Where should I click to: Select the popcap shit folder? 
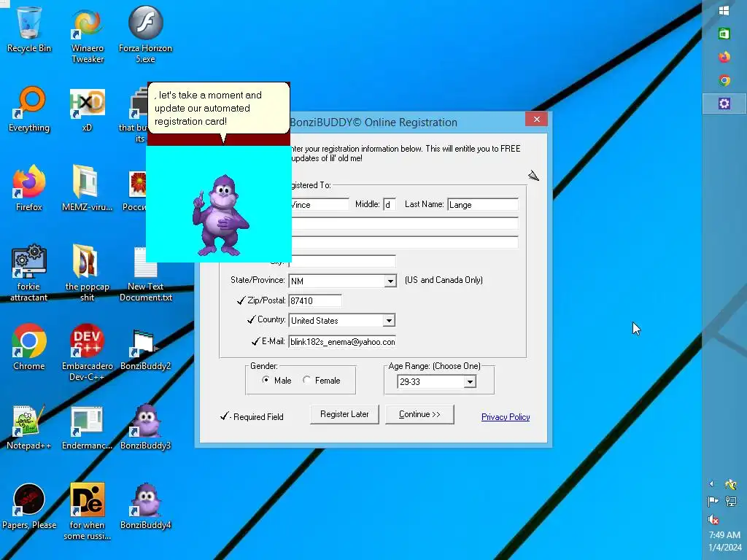point(88,273)
